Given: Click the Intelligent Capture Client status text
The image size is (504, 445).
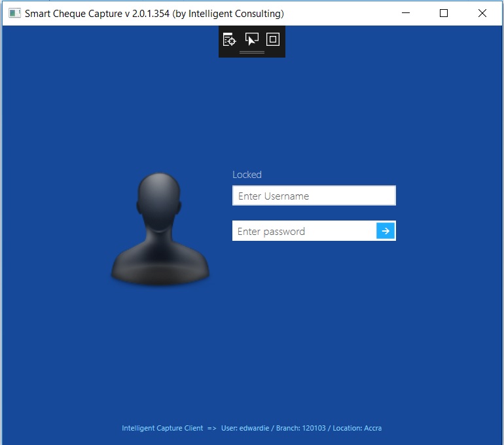Looking at the screenshot, I should [x=252, y=428].
